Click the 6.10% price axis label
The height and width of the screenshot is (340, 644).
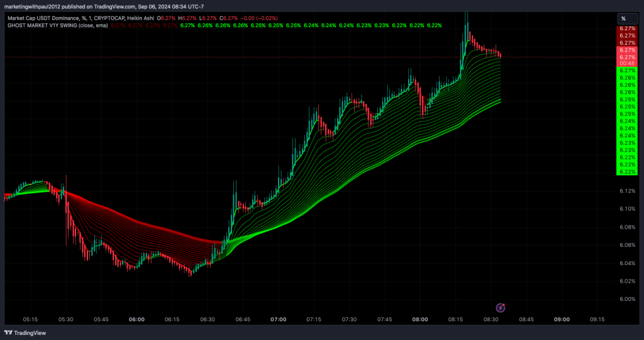[x=628, y=209]
